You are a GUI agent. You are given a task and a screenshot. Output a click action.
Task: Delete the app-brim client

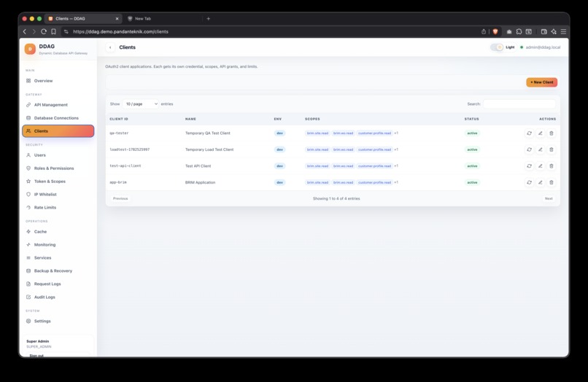coord(552,182)
